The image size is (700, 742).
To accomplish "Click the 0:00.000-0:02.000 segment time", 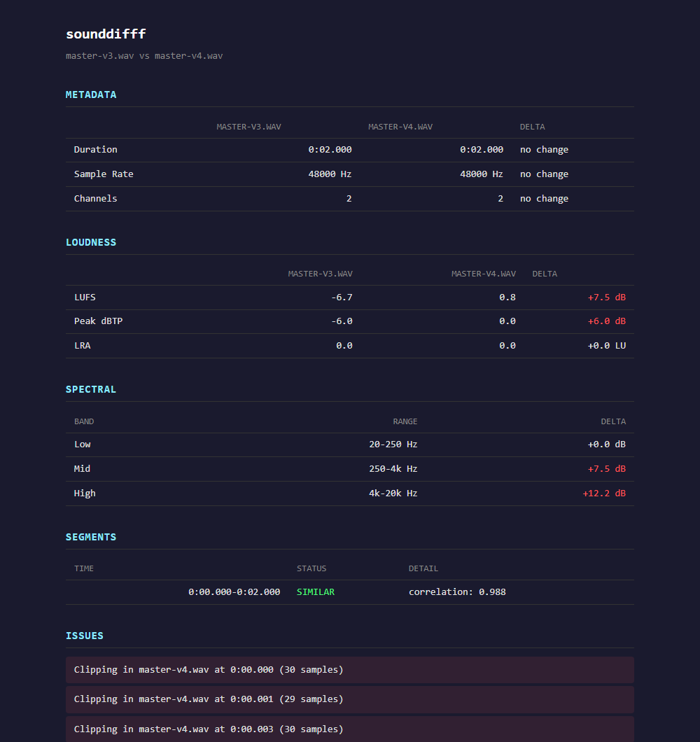I will tap(234, 592).
